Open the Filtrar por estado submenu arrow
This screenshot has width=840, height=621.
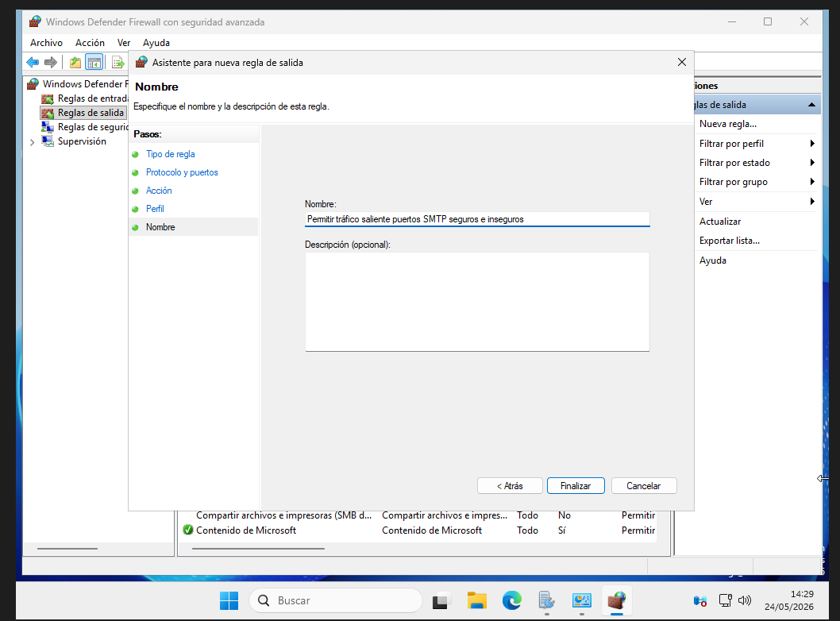point(812,163)
